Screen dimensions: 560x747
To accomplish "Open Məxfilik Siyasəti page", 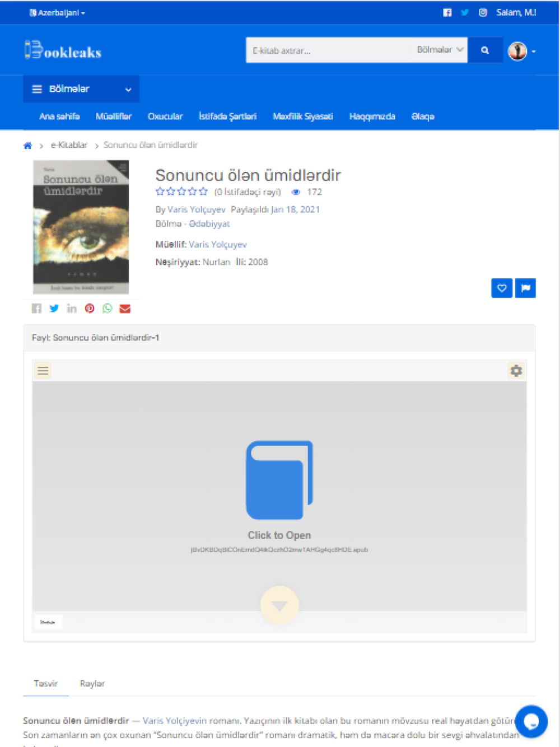I will click(x=303, y=116).
